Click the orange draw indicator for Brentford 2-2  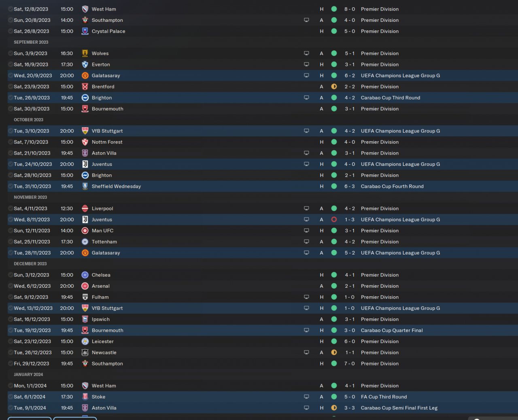pyautogui.click(x=334, y=87)
